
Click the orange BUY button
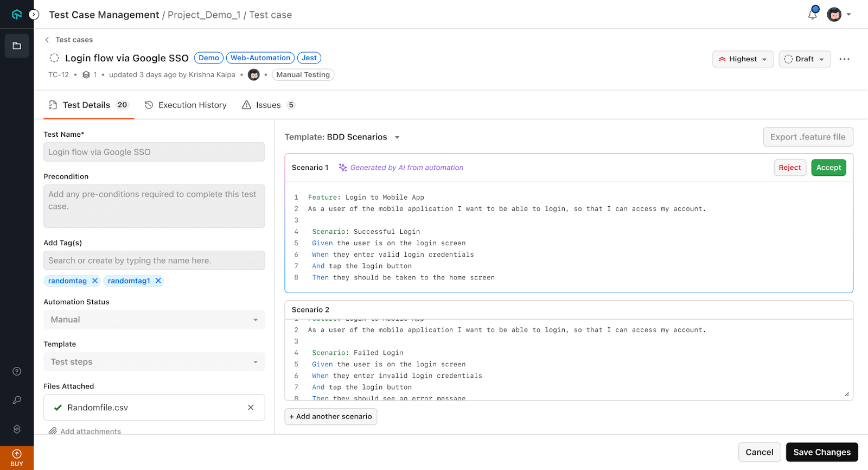tap(17, 458)
